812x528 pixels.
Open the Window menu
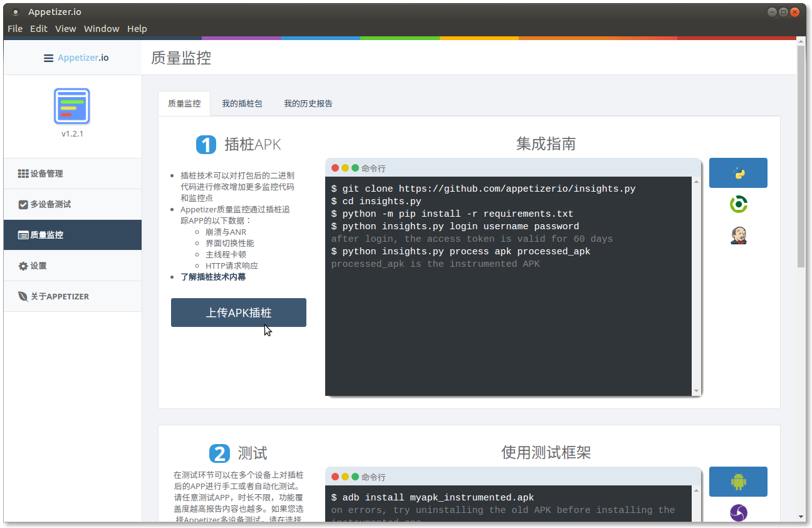pos(101,28)
